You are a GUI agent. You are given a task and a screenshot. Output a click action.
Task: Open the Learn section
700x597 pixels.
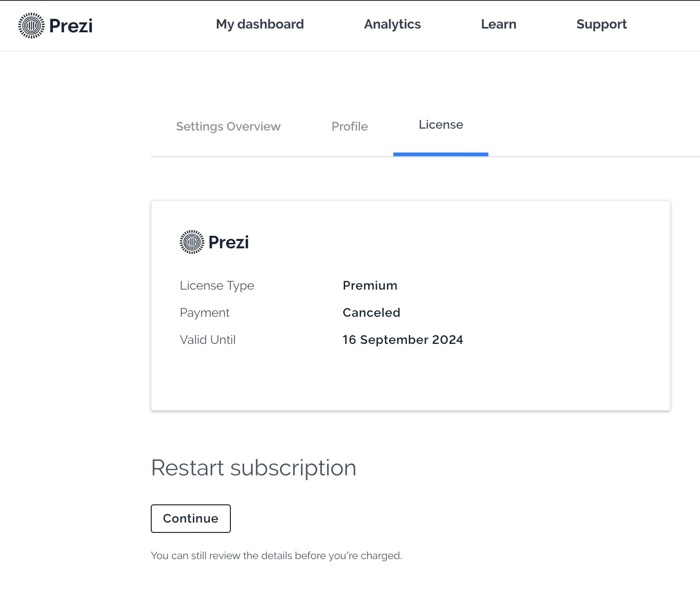tap(499, 24)
